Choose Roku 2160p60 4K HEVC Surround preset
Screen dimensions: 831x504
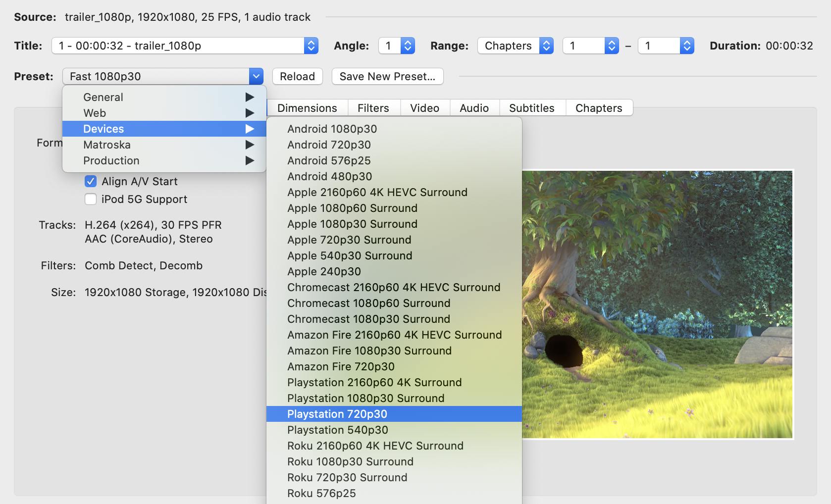394,446
